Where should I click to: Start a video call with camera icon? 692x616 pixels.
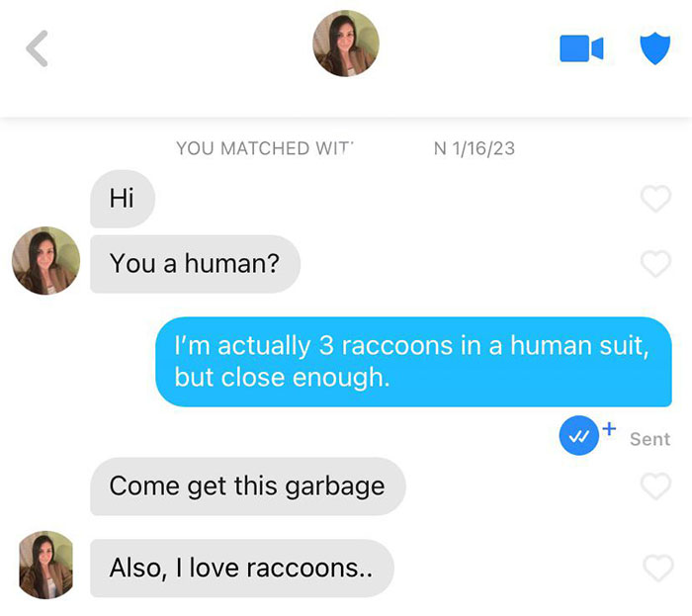tap(581, 48)
